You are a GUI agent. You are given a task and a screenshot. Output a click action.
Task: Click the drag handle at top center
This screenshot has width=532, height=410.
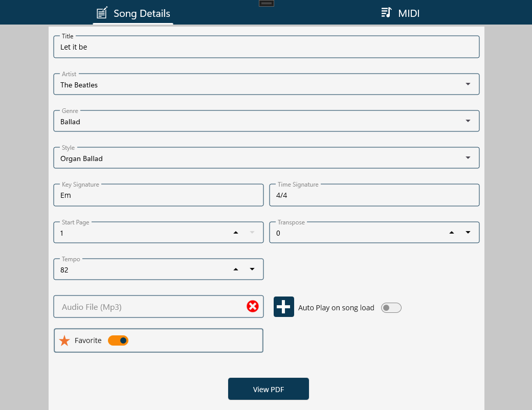(x=266, y=4)
